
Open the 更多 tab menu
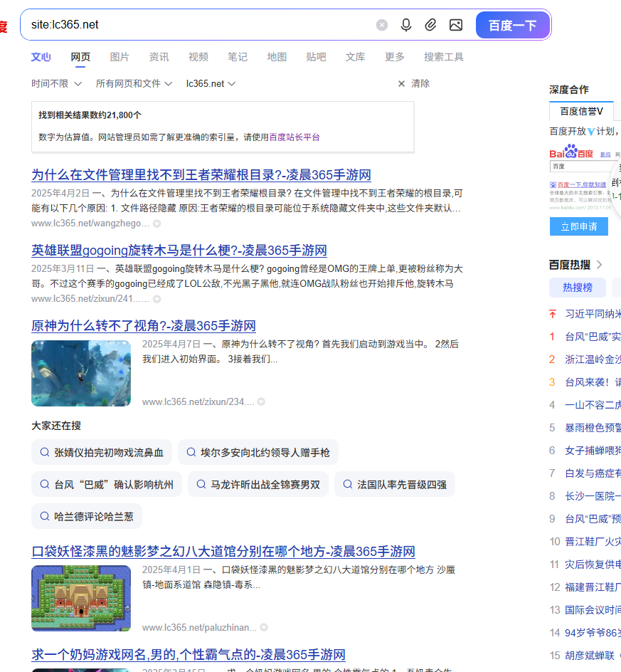coord(395,57)
